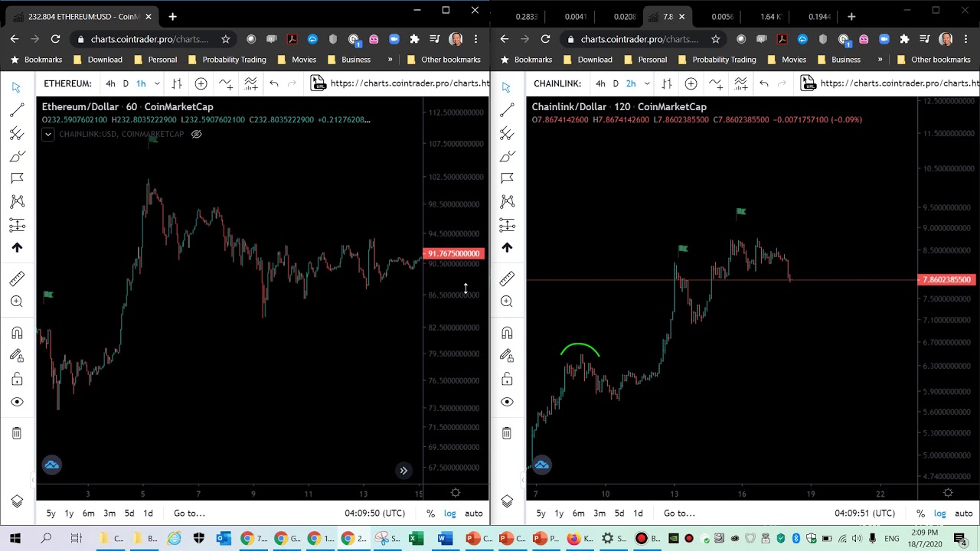This screenshot has height=551, width=980.
Task: Open the Go to... date picker in the Chainlink chart
Action: [x=679, y=514]
